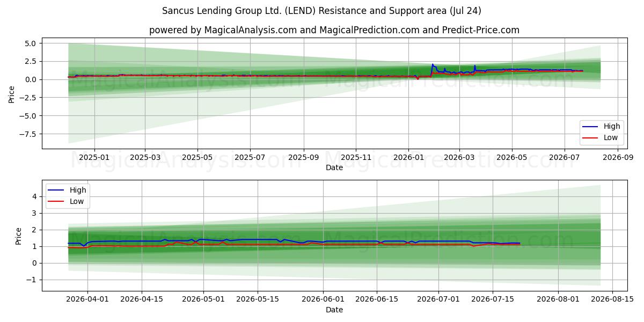Click the '2026-06-15' tick label

[377, 299]
